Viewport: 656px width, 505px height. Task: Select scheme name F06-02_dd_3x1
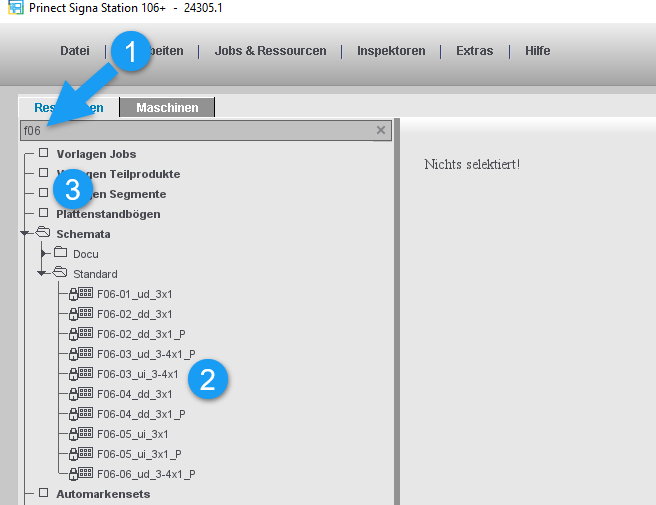point(135,314)
